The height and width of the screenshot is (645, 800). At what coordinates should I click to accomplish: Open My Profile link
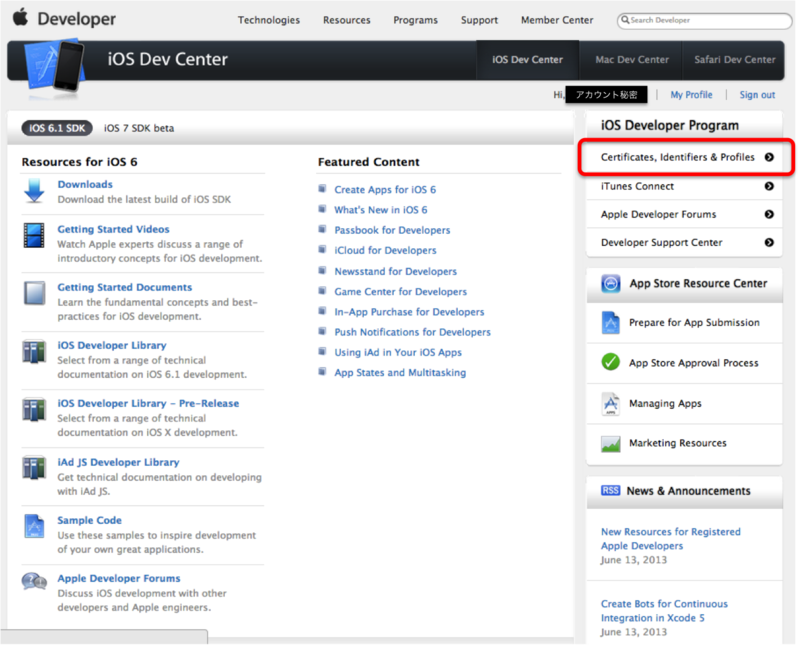click(691, 95)
